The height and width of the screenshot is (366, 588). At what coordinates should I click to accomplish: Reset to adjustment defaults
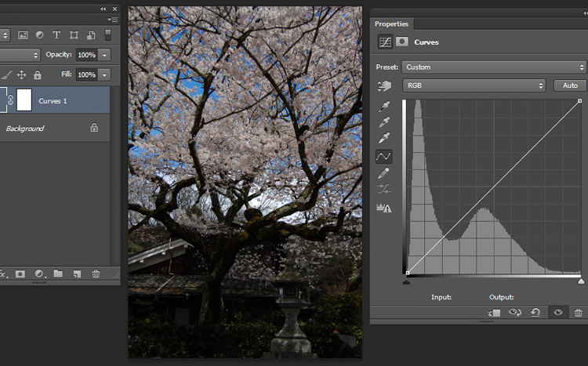pos(535,312)
